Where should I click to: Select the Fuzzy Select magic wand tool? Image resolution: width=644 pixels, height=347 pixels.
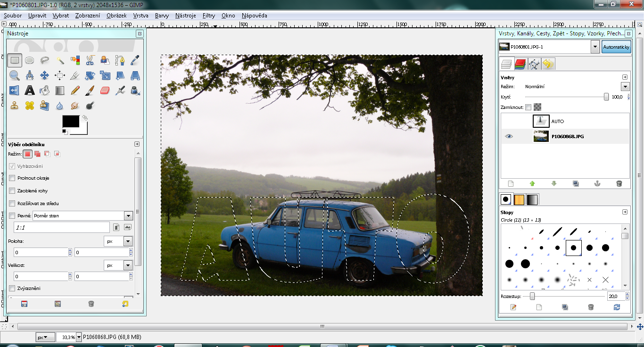(x=60, y=60)
